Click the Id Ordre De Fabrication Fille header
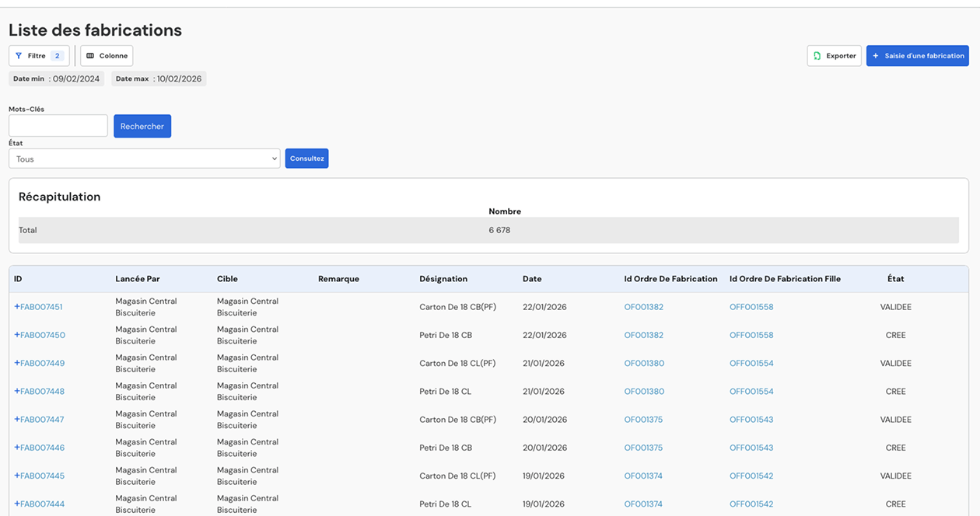Screen dimensions: 980x516 (x=785, y=278)
